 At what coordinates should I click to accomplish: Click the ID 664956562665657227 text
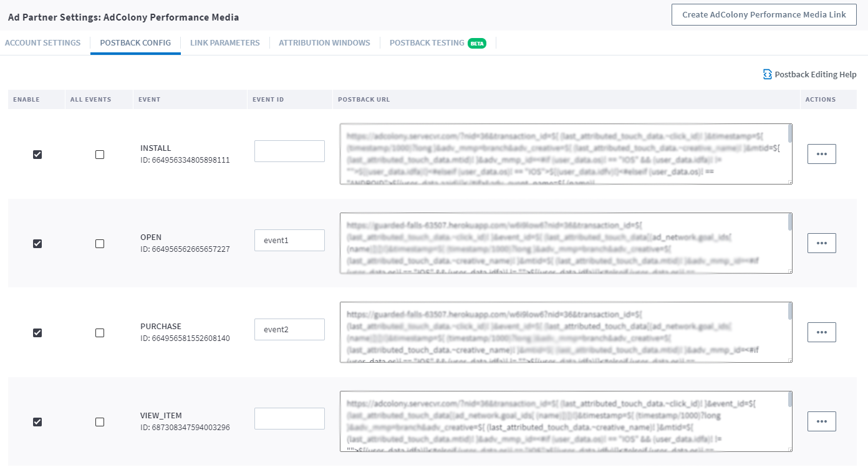coord(185,249)
